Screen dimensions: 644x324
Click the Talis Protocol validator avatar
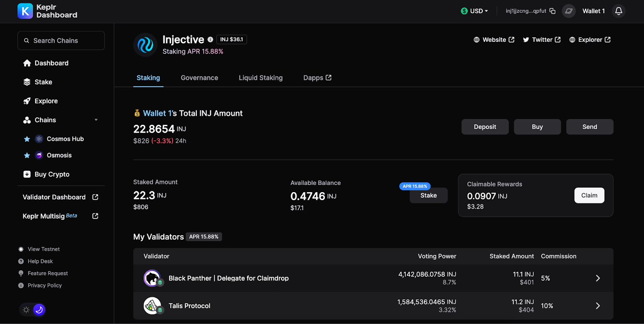tap(152, 306)
